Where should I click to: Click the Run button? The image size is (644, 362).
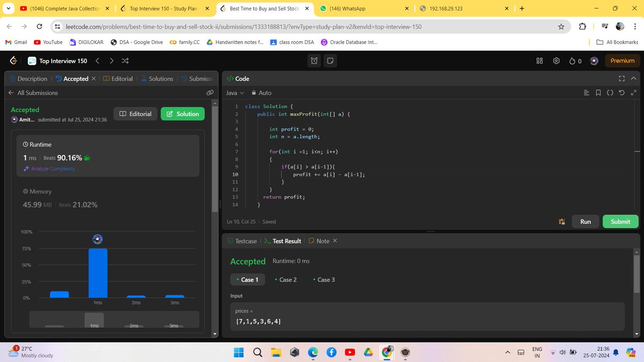(586, 221)
